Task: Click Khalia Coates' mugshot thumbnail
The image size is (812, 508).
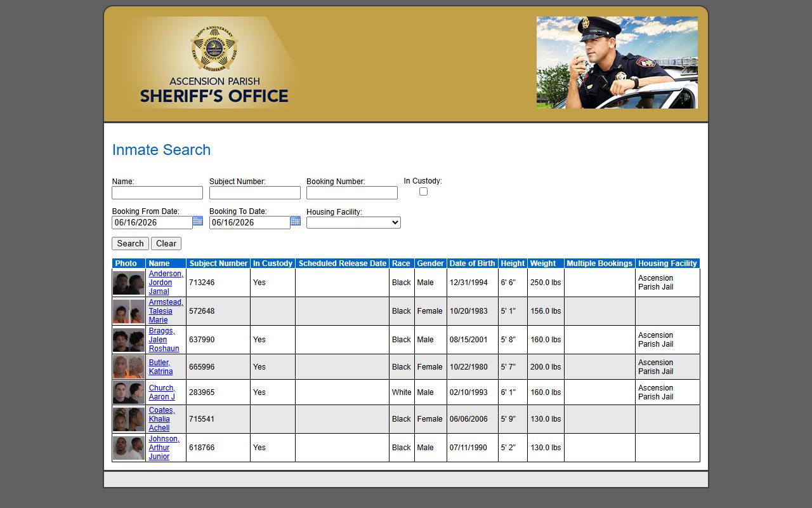Action: click(129, 419)
